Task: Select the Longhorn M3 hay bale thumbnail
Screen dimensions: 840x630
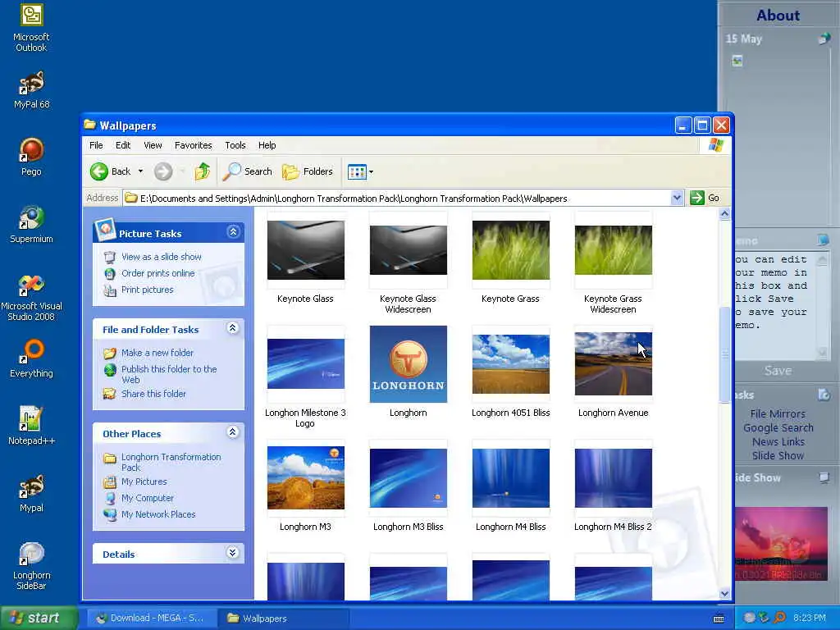Action: click(x=305, y=478)
